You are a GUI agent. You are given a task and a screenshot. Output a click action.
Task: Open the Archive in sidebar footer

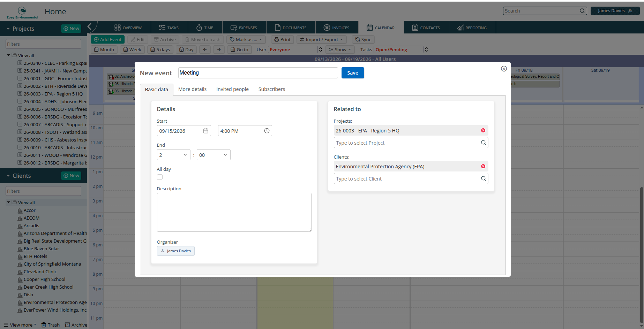point(76,325)
